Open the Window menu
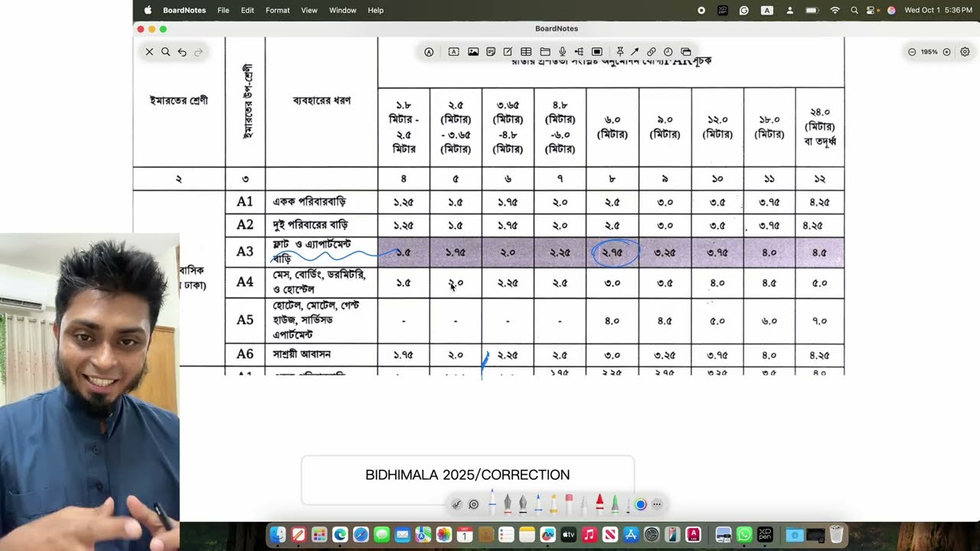 (x=342, y=10)
